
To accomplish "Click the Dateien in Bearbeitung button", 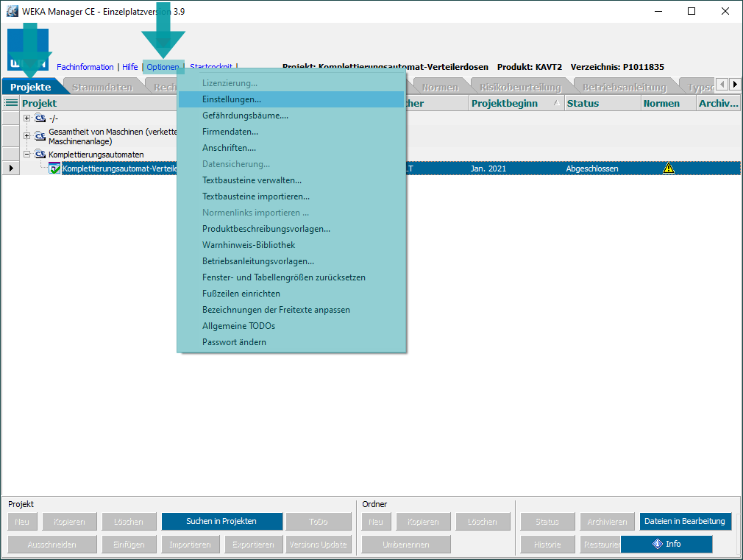I will [x=685, y=522].
